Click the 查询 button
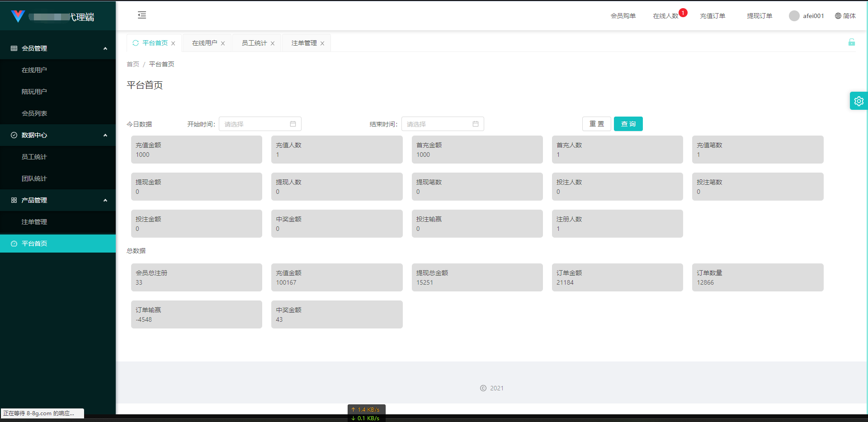Viewport: 868px width, 422px height. pyautogui.click(x=628, y=124)
